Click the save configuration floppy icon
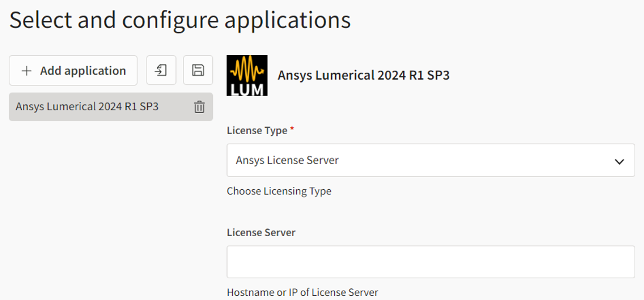 coord(198,70)
